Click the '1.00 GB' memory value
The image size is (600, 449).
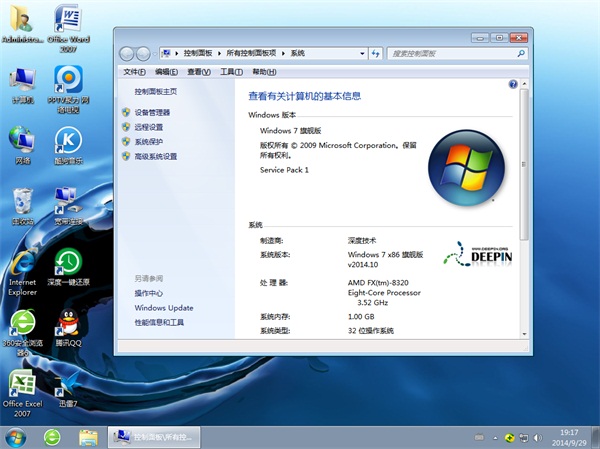click(361, 317)
